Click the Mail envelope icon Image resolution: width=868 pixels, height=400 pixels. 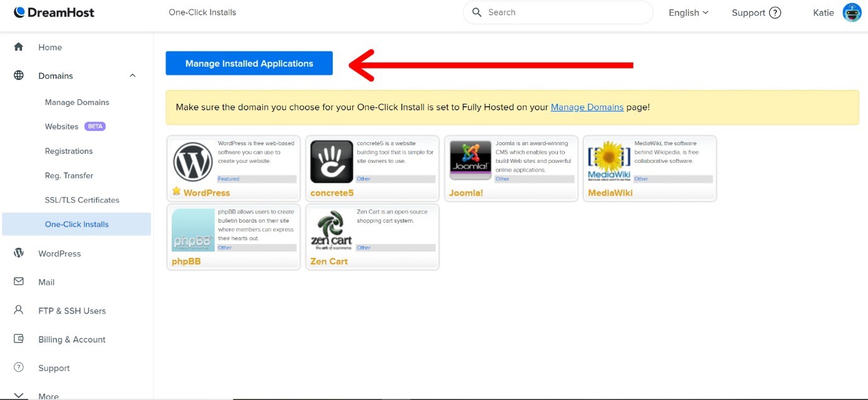(x=19, y=282)
